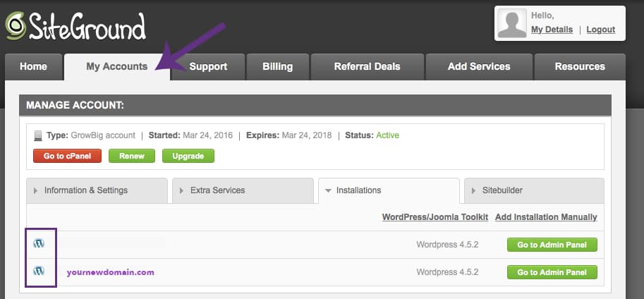Screen dimensions: 644x299
Task: Collapse the Installations section
Action: pyautogui.click(x=389, y=190)
